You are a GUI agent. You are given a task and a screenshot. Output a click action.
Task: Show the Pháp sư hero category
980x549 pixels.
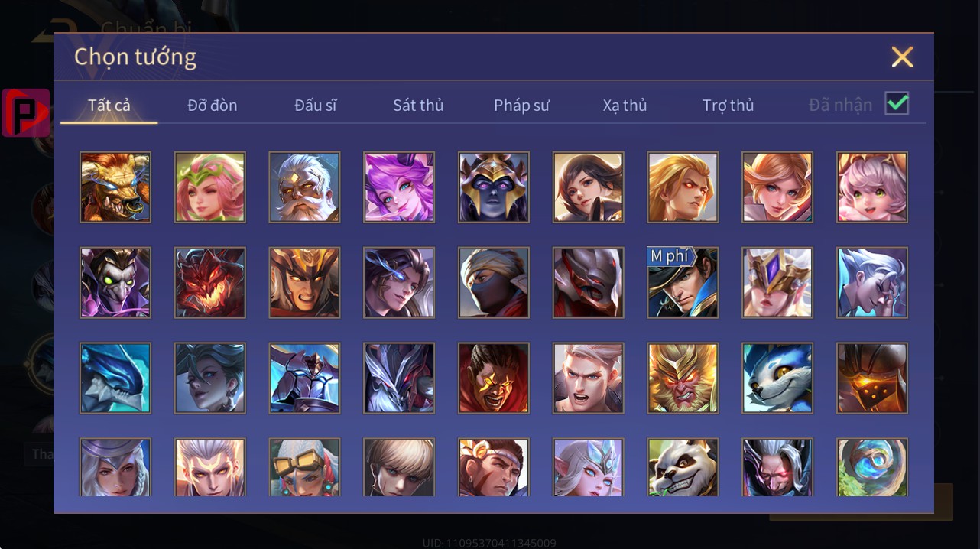(x=521, y=106)
